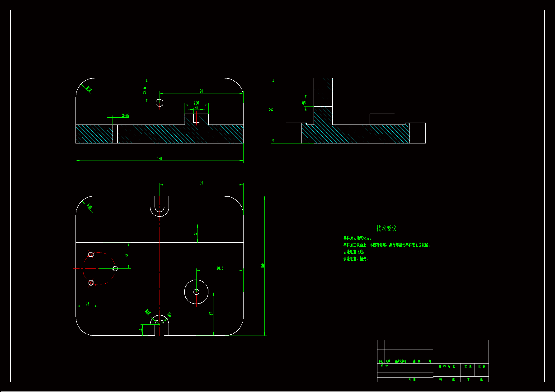Screen dimensions: 555x392
Task: Click the 180 width dimension text
Action: point(159,159)
